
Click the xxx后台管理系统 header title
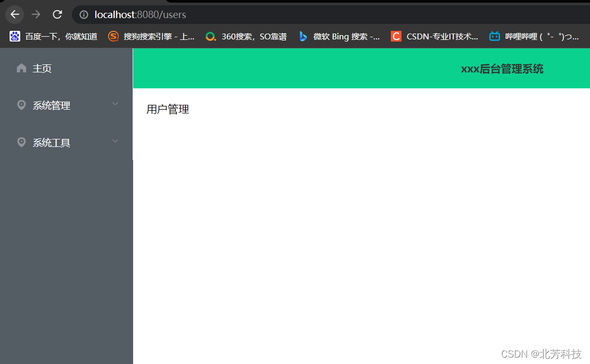pos(502,69)
